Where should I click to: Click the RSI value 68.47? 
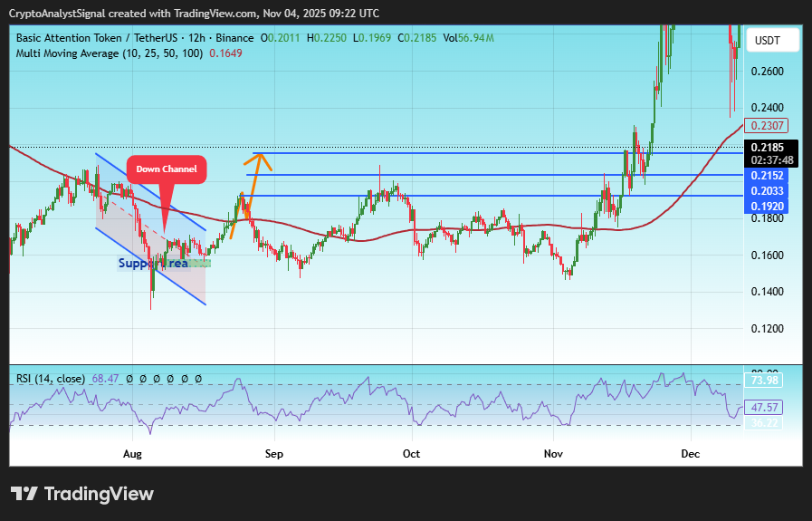pyautogui.click(x=105, y=379)
